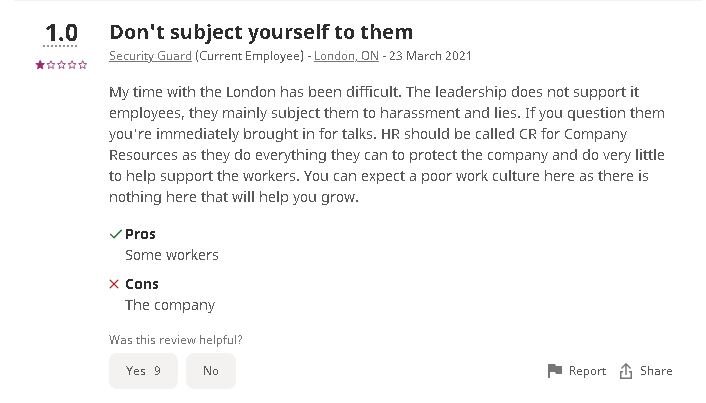Click 'Was this review helpful?' text

175,339
